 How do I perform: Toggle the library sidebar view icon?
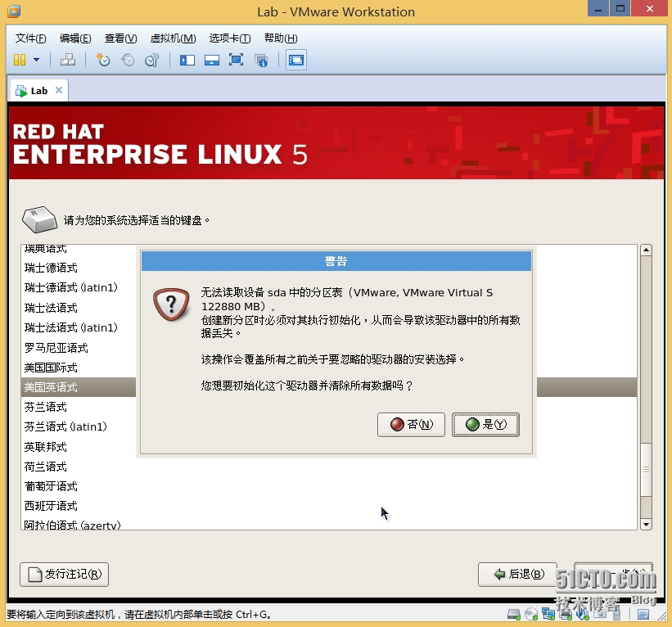click(x=187, y=60)
